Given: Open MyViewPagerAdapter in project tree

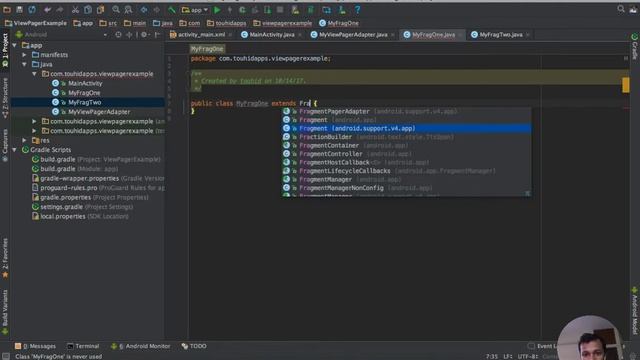Looking at the screenshot, I should click(99, 112).
